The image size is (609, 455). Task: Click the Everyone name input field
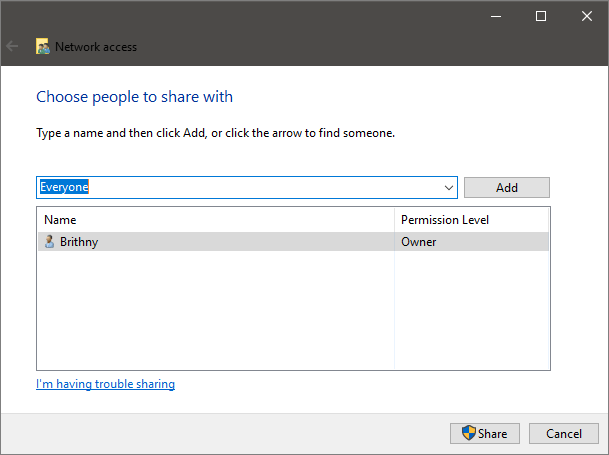point(240,187)
